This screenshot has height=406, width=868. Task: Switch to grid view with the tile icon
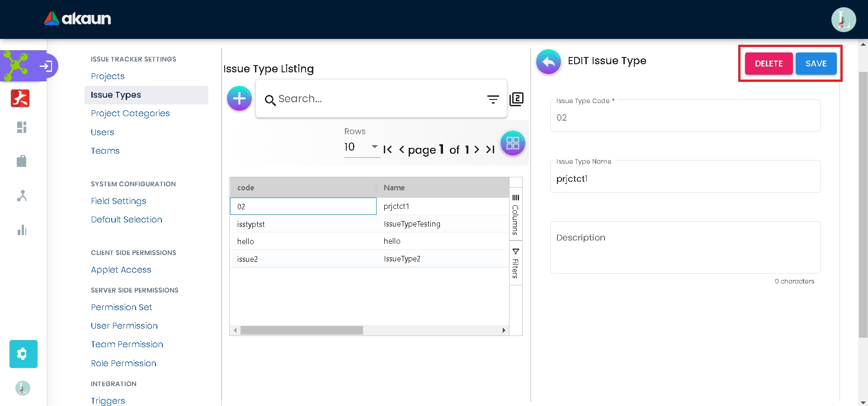click(x=513, y=143)
